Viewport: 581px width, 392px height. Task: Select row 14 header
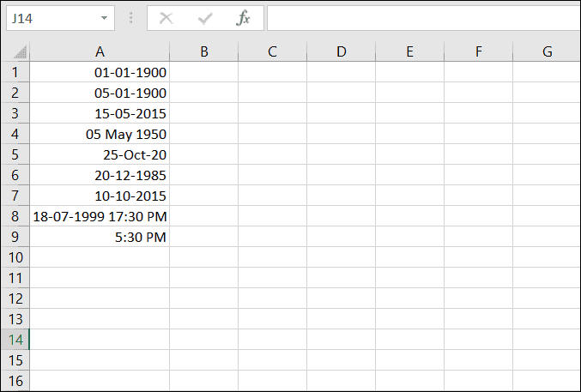pyautogui.click(x=15, y=339)
